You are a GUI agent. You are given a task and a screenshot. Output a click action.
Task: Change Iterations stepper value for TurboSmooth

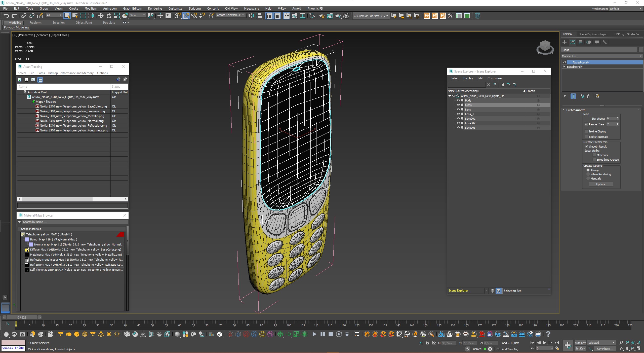[x=618, y=118]
